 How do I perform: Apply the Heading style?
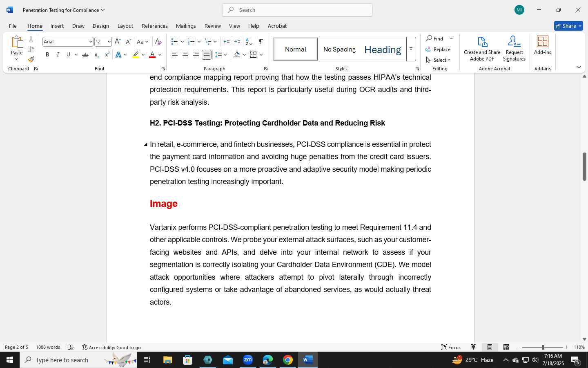click(383, 49)
